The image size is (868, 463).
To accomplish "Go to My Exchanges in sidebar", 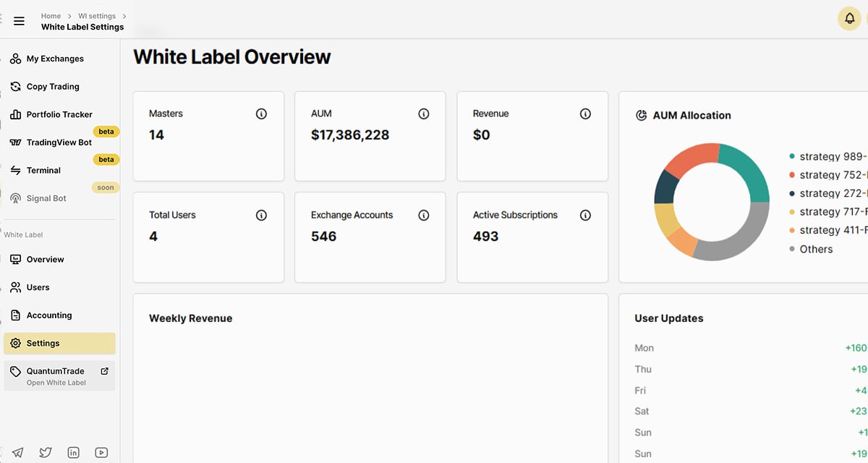I will [x=55, y=59].
